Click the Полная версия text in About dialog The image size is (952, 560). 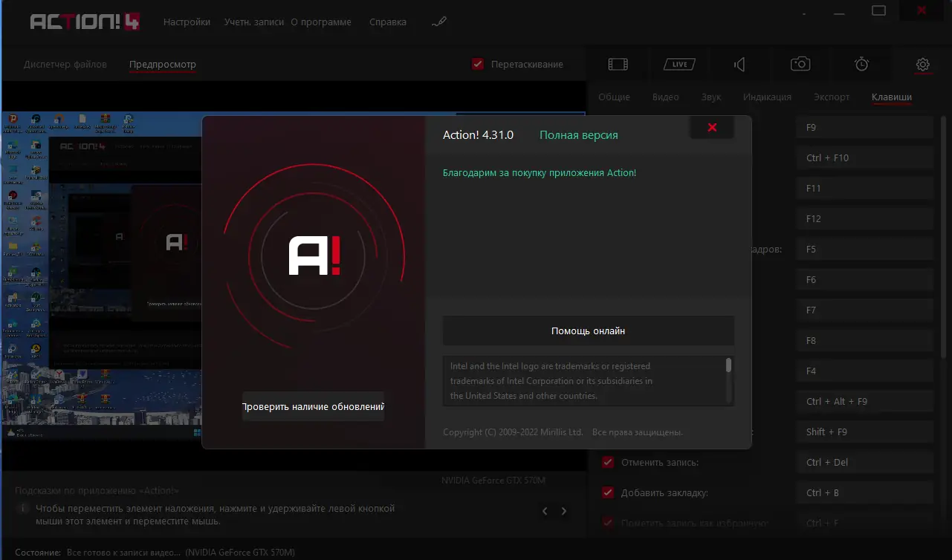coord(579,135)
